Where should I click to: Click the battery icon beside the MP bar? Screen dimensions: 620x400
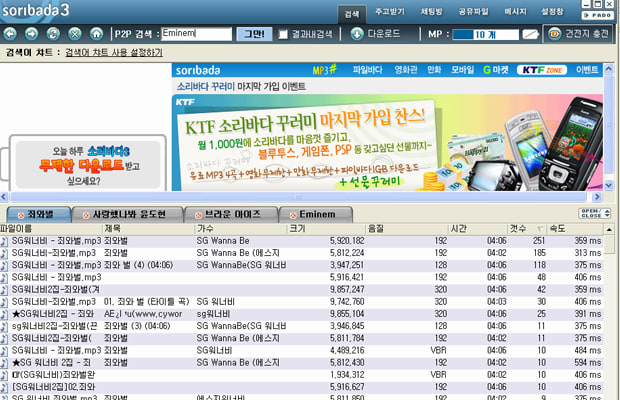[530, 34]
